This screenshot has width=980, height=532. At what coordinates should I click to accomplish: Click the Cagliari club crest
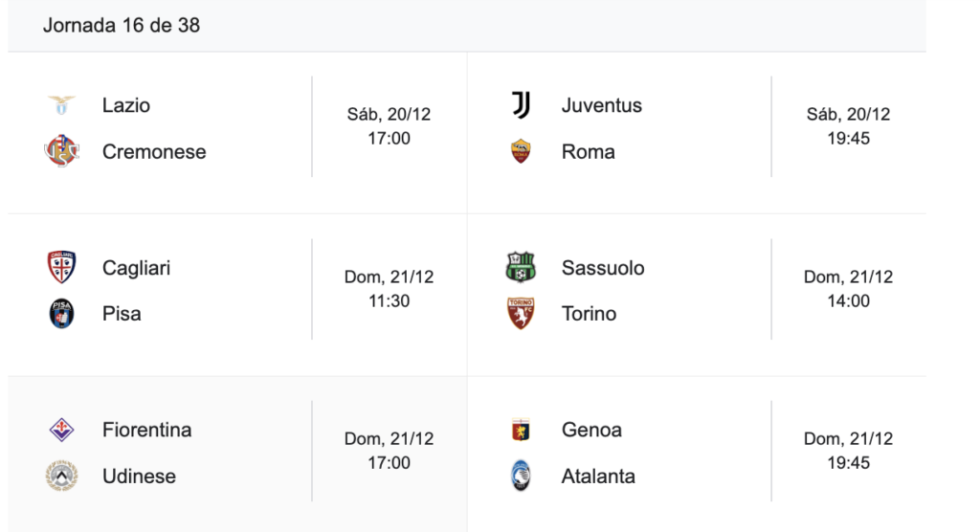(x=61, y=268)
